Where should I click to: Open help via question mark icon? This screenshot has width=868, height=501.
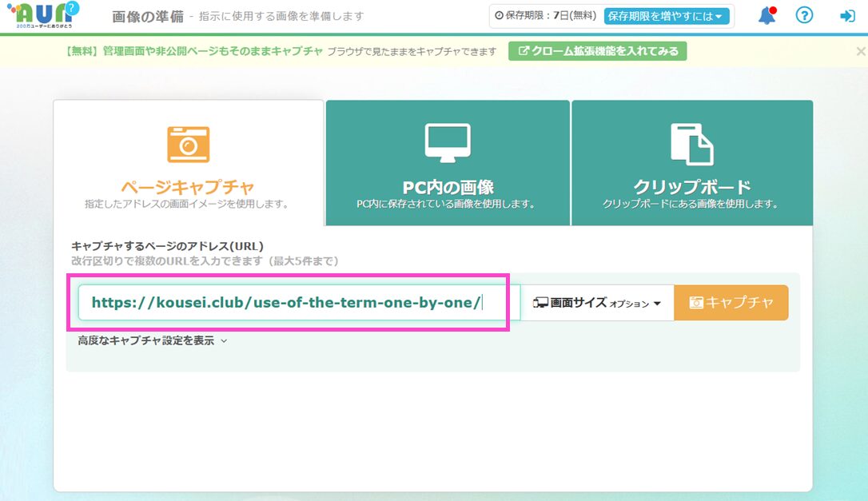point(804,16)
